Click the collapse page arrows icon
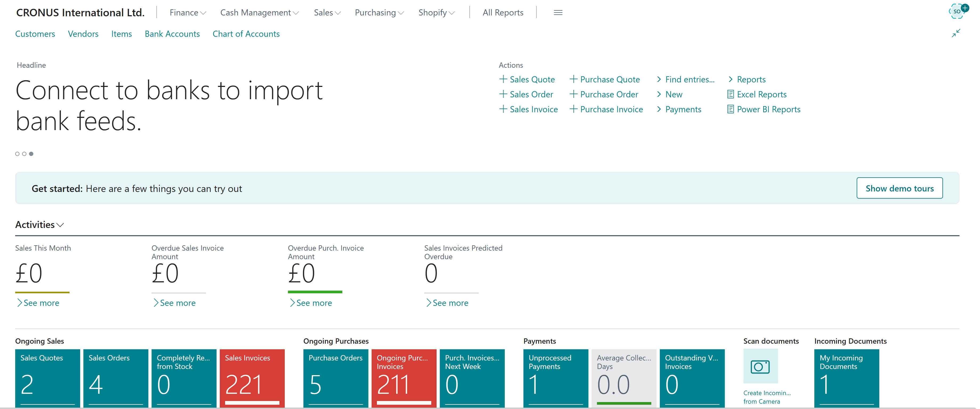980x409 pixels. [x=956, y=34]
